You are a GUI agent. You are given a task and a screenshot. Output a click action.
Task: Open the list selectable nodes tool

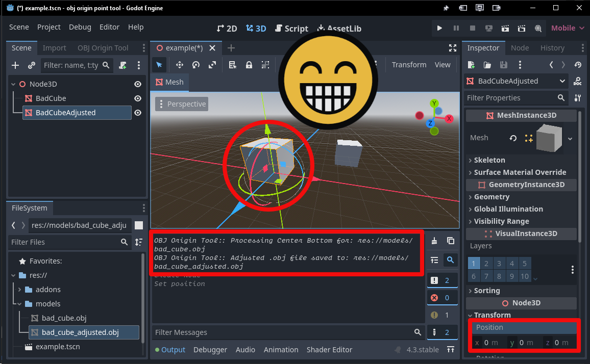tap(233, 65)
